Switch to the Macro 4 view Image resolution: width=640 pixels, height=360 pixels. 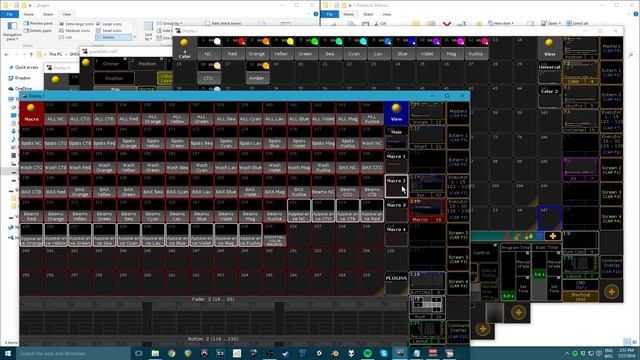(396, 235)
